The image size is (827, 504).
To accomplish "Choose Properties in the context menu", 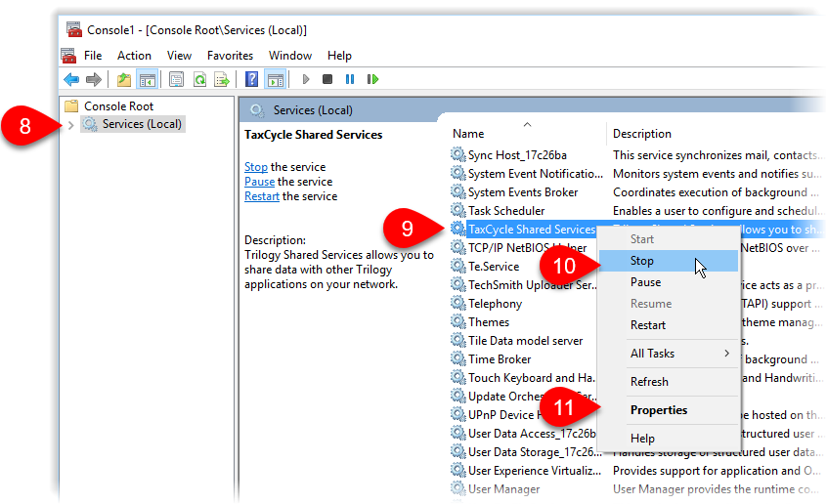I will (x=669, y=409).
